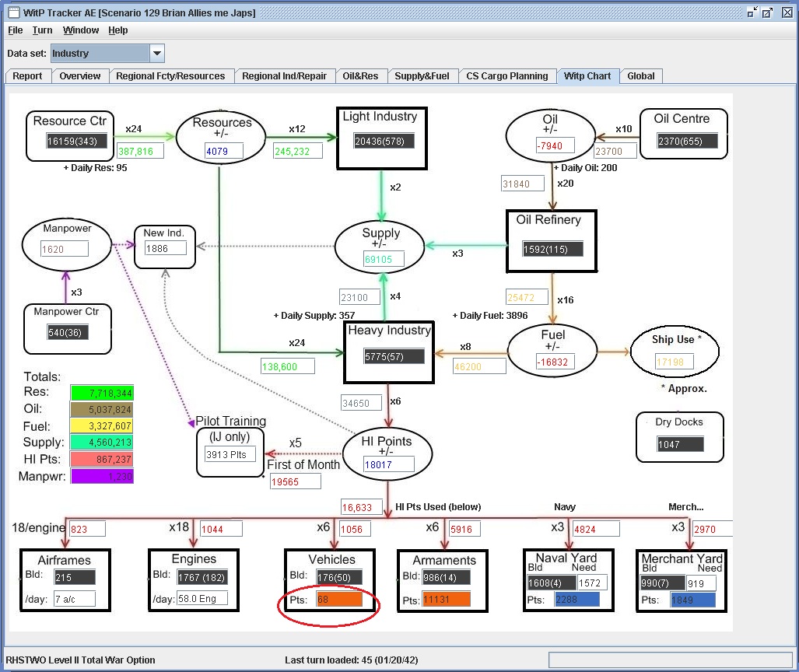
Task: Go to the Global tab
Action: (x=640, y=76)
